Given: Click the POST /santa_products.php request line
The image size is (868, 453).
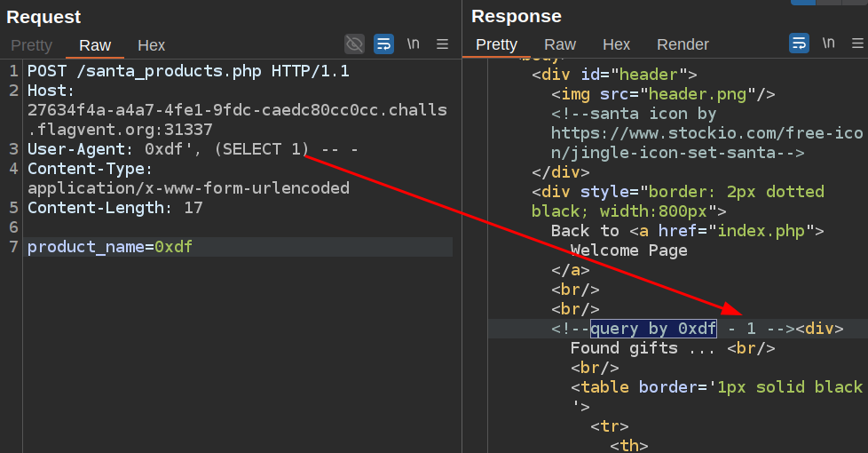Looking at the screenshot, I should 188,71.
